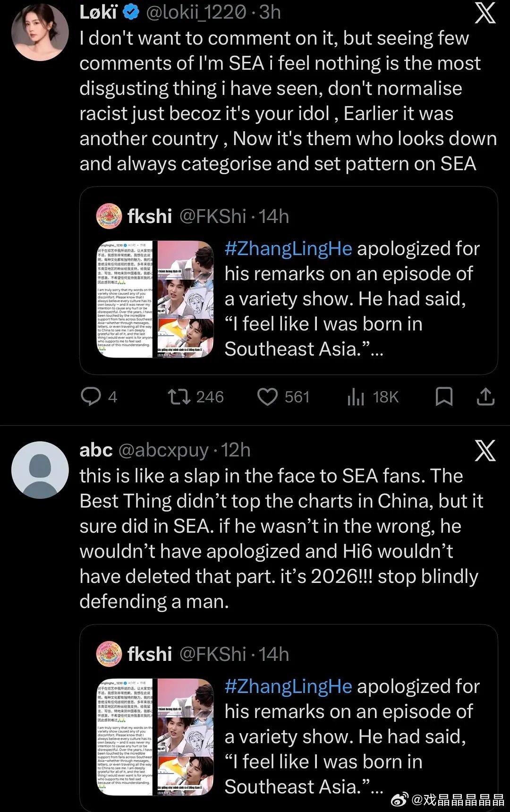Click #ZhangLingHe hashtag in second quoted tweet
Viewport: 510px width, 812px height.
[x=289, y=686]
